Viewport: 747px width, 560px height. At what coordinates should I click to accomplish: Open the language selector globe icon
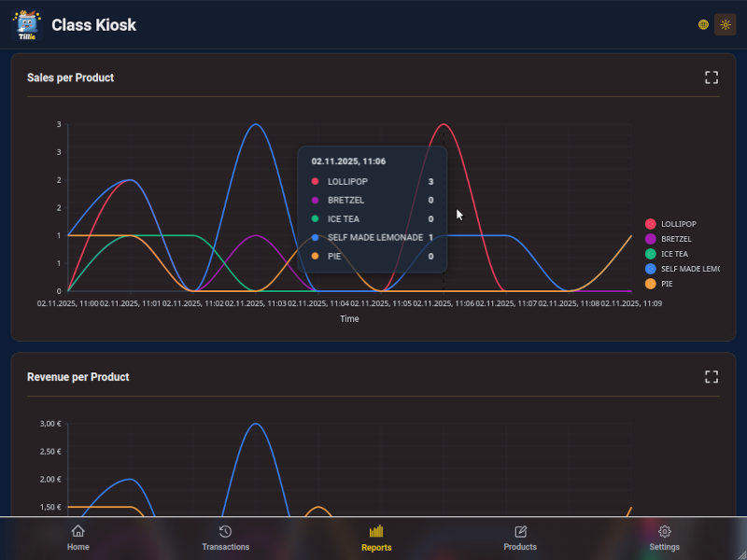[703, 24]
